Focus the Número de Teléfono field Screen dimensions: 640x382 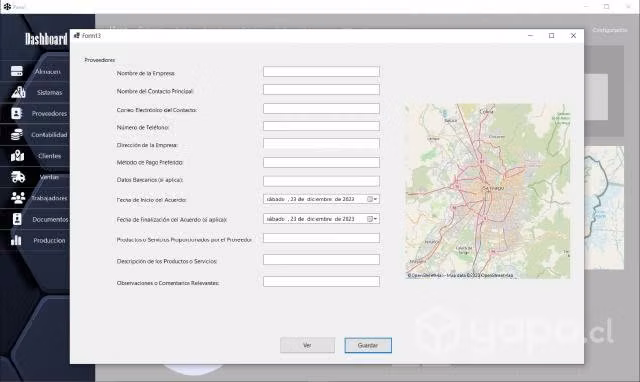click(321, 126)
